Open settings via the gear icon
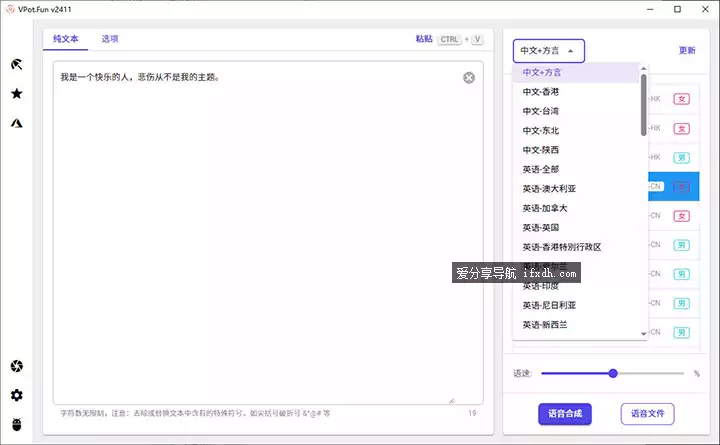 pyautogui.click(x=17, y=395)
